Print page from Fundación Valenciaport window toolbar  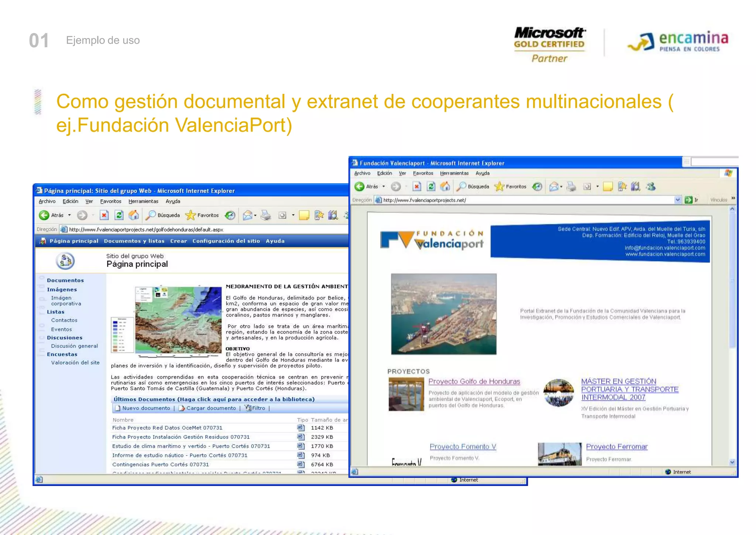(571, 187)
